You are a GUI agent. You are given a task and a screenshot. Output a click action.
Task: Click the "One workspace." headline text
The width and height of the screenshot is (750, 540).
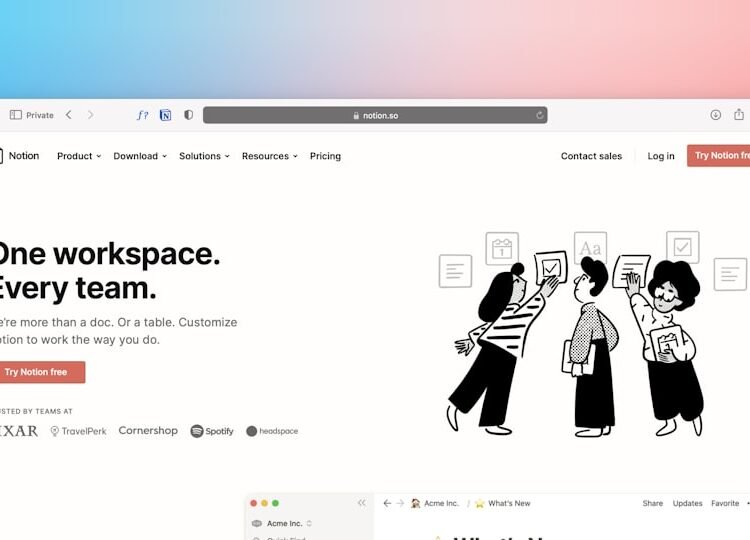109,254
